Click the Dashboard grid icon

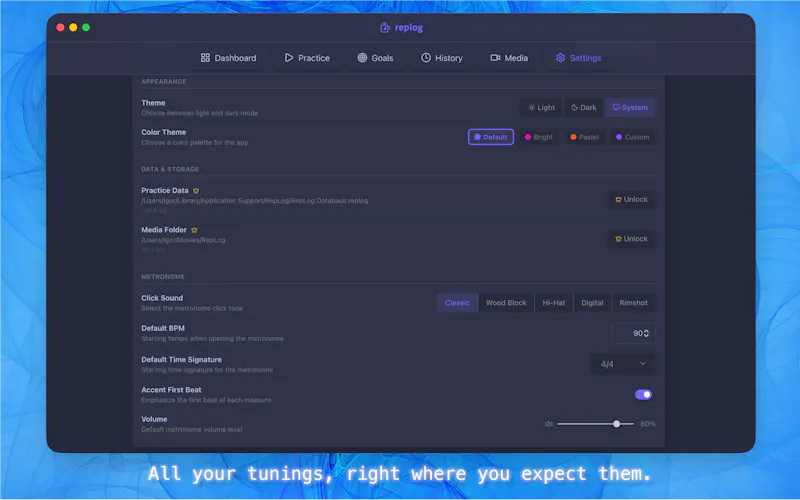pyautogui.click(x=205, y=58)
